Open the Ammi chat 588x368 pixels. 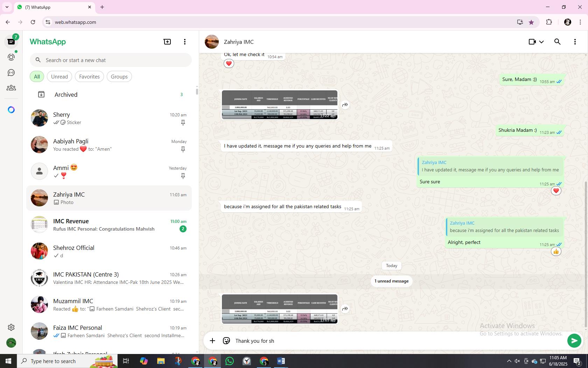(109, 171)
